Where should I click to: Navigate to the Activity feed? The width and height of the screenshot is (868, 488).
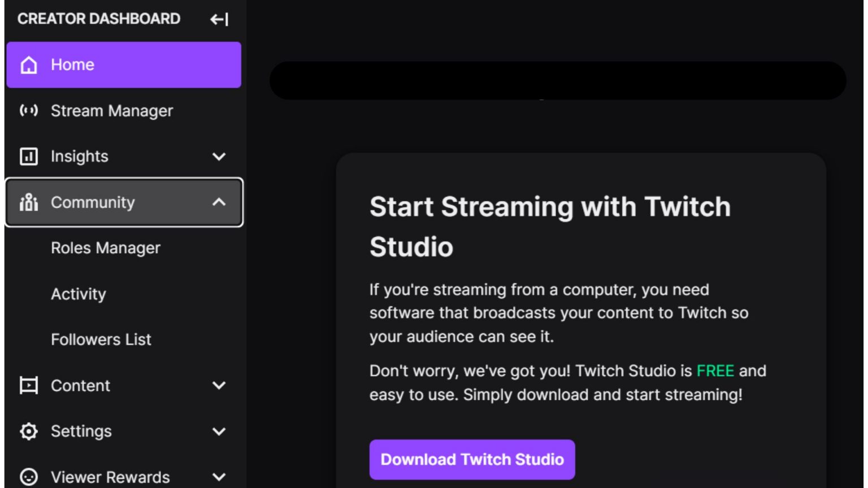[79, 294]
